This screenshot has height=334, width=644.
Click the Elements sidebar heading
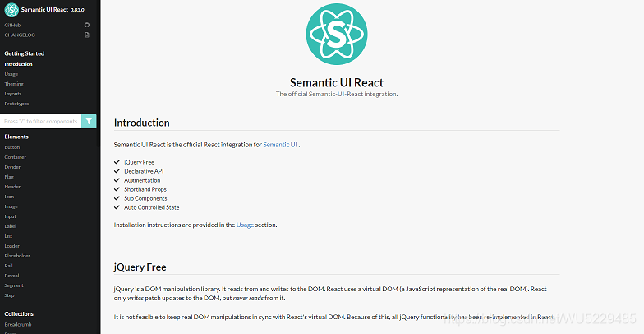pyautogui.click(x=16, y=137)
